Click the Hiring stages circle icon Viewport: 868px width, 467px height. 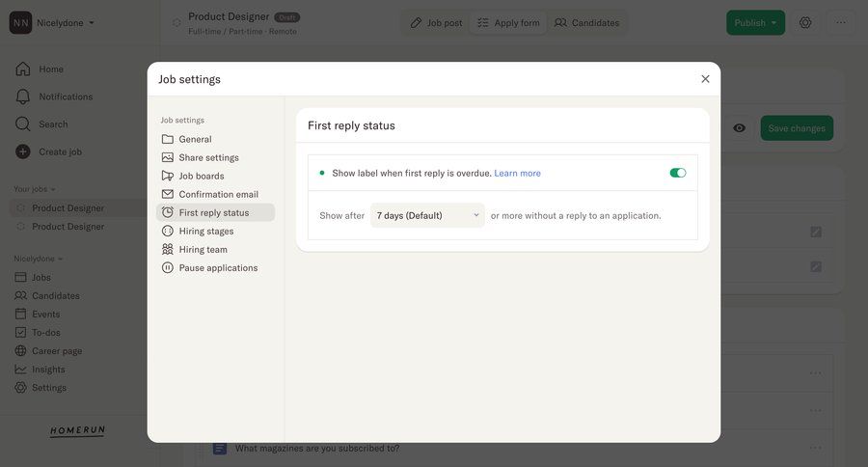click(167, 231)
